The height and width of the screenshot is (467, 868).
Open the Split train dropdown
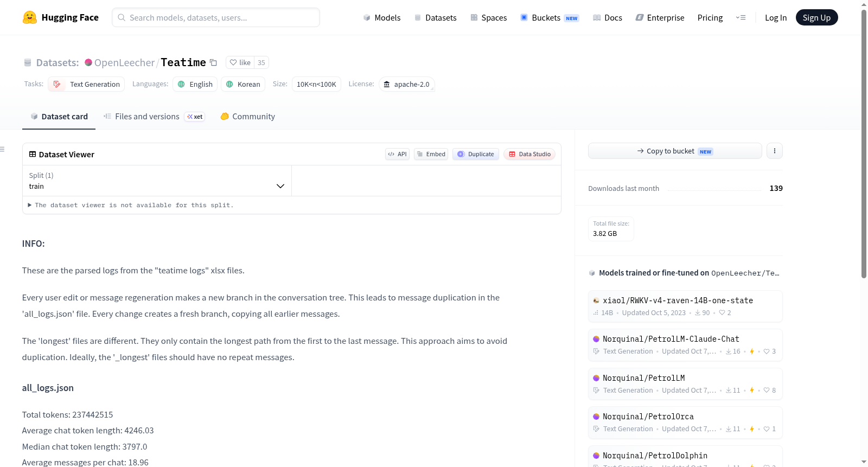click(x=157, y=181)
